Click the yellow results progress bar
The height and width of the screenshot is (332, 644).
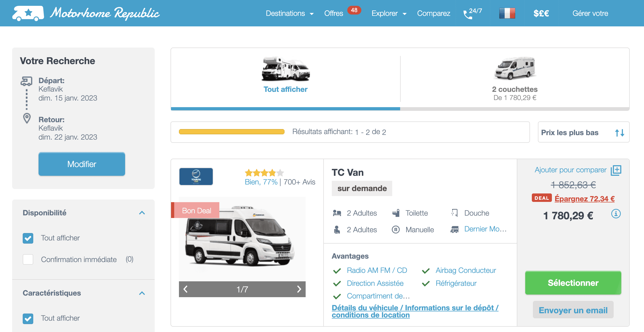click(x=231, y=132)
